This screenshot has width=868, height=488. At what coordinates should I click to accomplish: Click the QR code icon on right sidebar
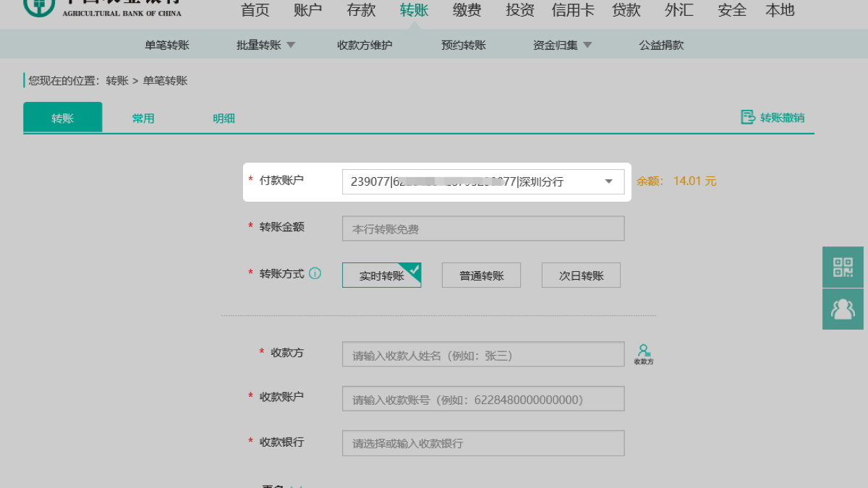pyautogui.click(x=843, y=267)
